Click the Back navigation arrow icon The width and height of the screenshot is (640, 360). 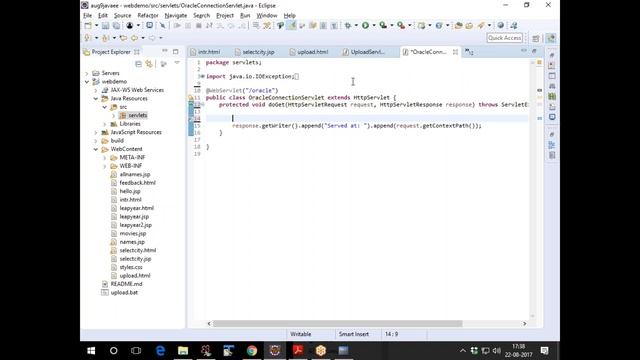coord(134,38)
